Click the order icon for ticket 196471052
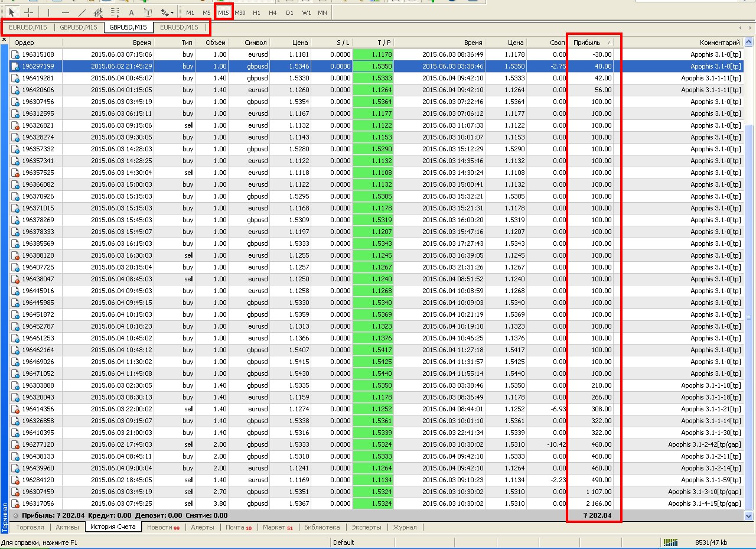 pyautogui.click(x=15, y=373)
